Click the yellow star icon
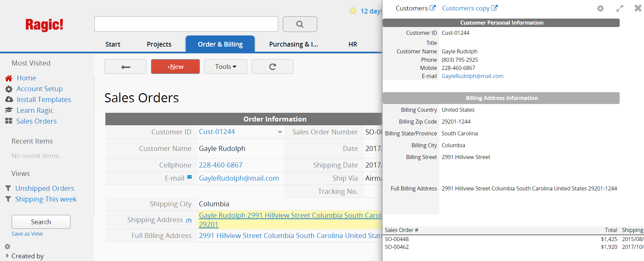 [353, 11]
